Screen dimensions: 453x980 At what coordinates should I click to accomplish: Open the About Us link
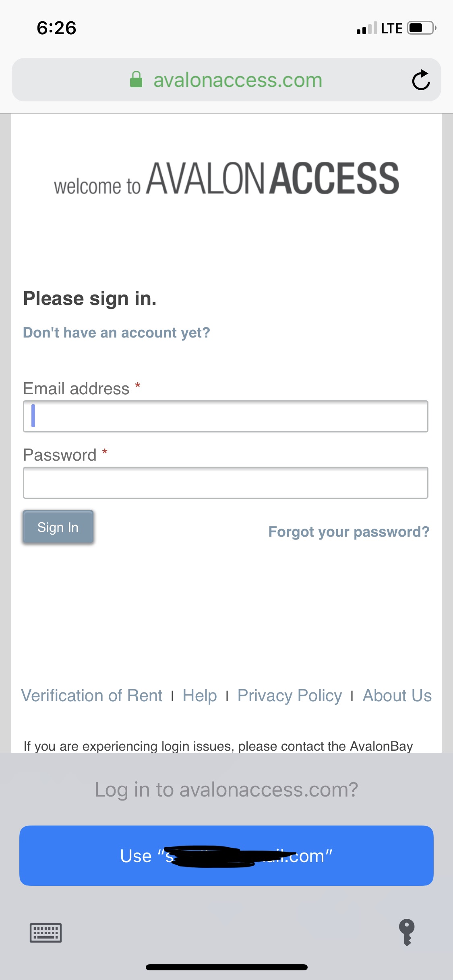click(x=397, y=696)
